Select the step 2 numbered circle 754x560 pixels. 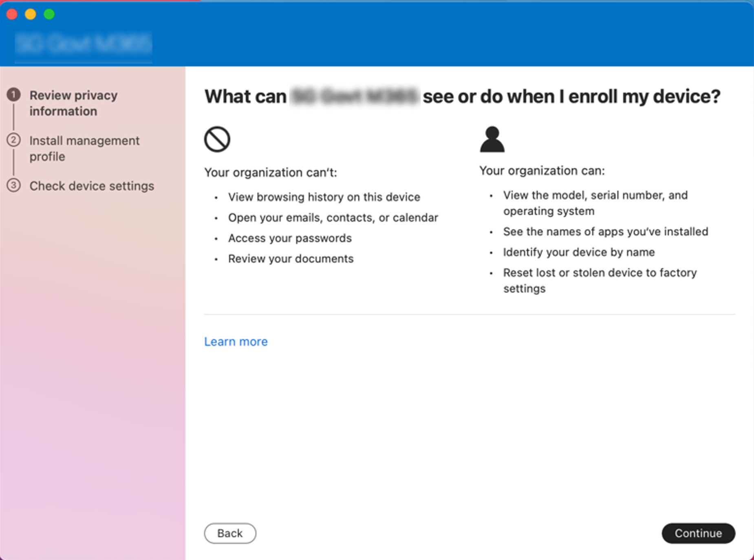coord(13,140)
